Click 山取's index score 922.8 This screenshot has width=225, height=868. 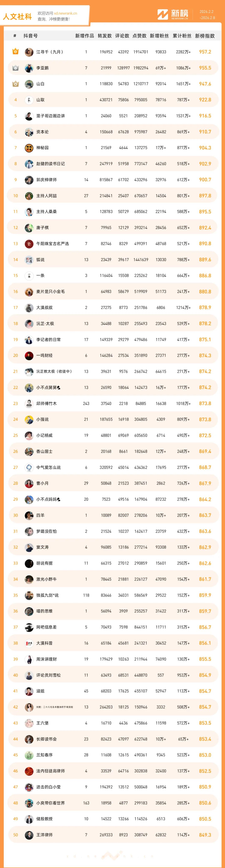point(205,100)
